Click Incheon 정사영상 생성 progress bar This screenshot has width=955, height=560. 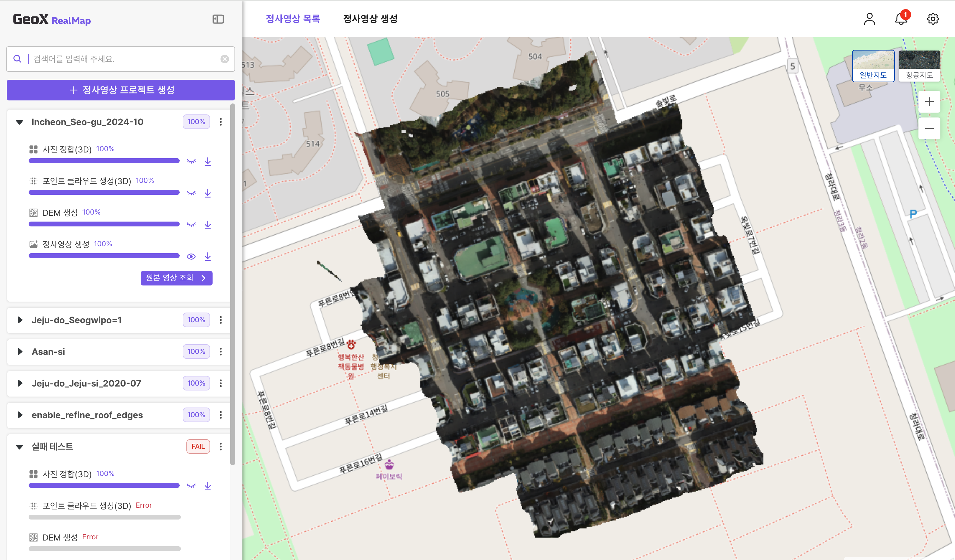pyautogui.click(x=104, y=256)
